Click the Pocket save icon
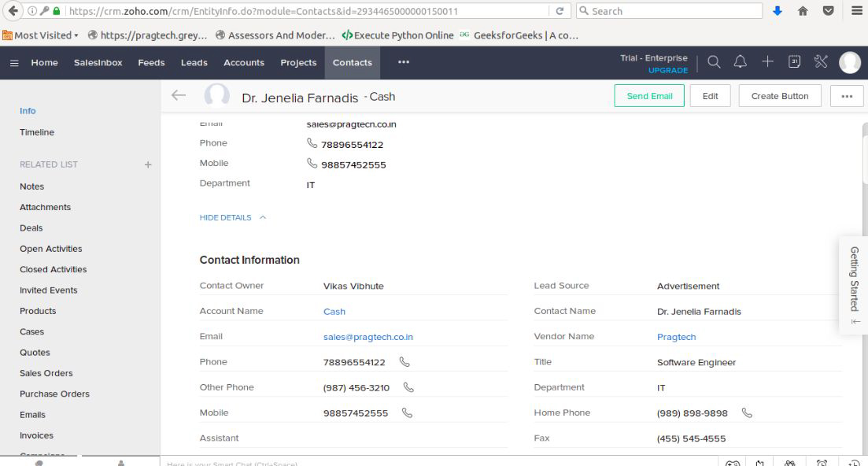The height and width of the screenshot is (466, 868). 828,11
